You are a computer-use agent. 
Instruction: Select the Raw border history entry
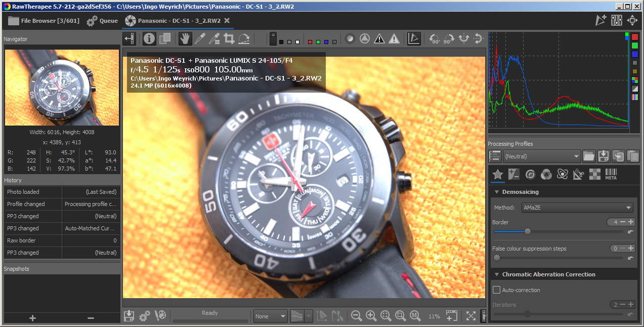[x=62, y=240]
